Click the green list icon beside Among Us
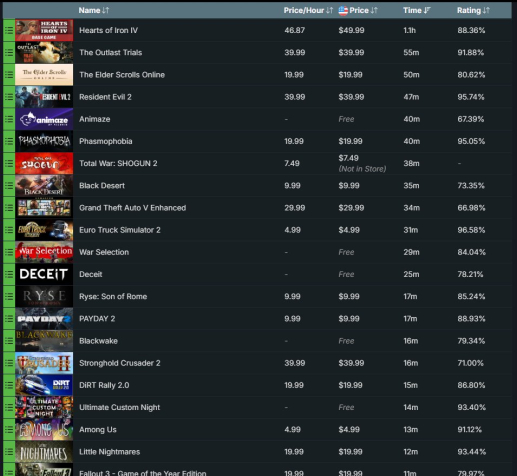 click(x=9, y=430)
